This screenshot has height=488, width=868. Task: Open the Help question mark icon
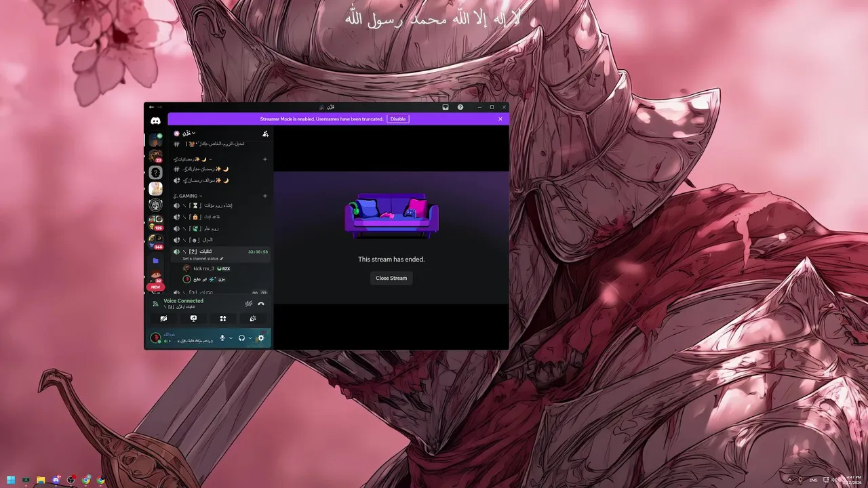[460, 107]
